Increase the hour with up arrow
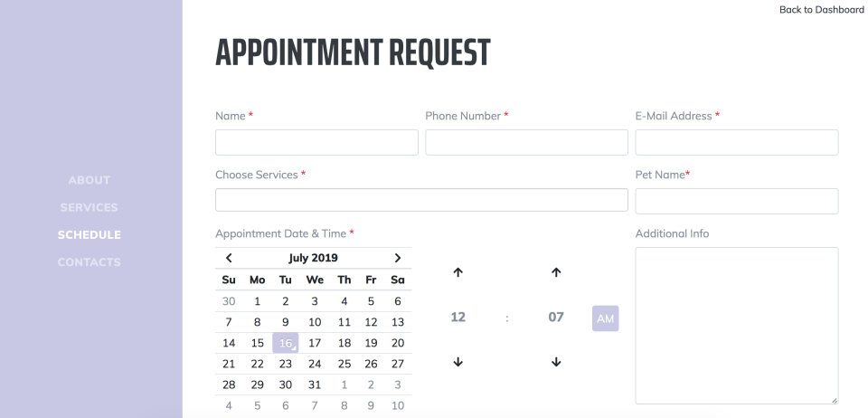The width and height of the screenshot is (868, 418). (x=458, y=271)
